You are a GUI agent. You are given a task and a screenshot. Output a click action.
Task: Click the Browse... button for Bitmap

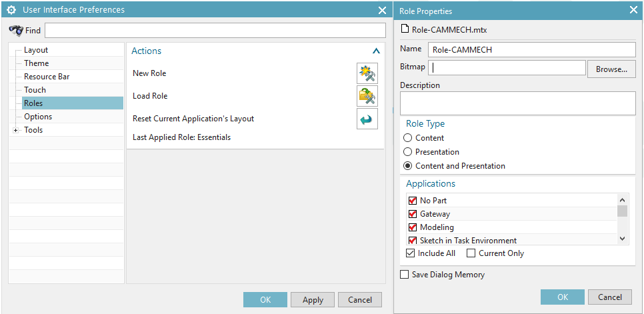[611, 69]
